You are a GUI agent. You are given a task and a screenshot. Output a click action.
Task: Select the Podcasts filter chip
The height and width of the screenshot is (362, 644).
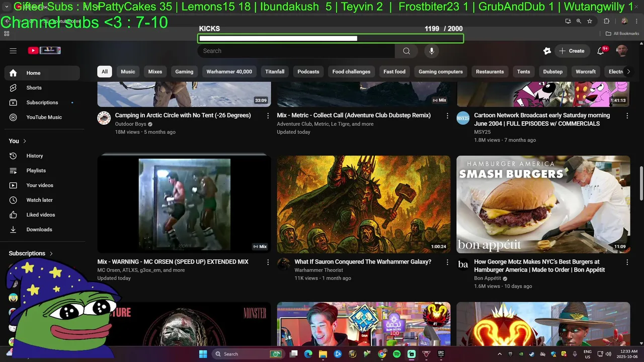(x=308, y=71)
